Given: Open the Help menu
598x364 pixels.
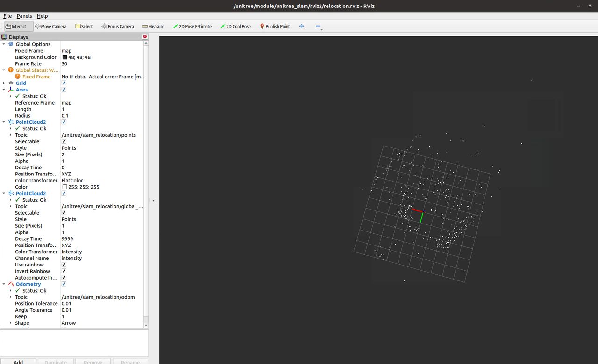Looking at the screenshot, I should coord(42,16).
